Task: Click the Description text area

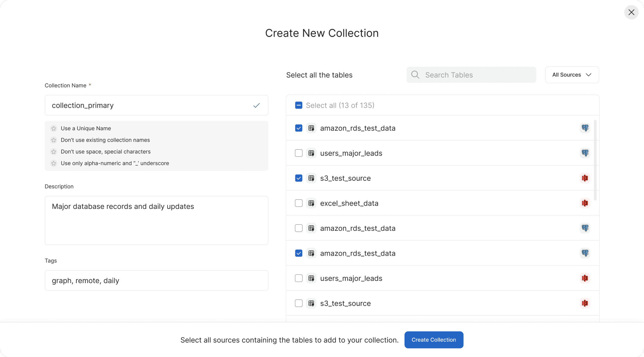Action: pos(156,220)
